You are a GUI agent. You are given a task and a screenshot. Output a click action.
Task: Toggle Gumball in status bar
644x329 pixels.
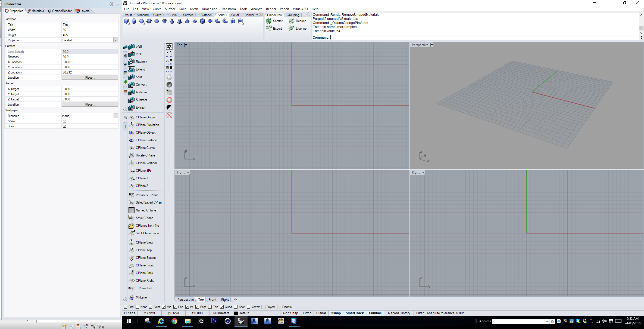[375, 313]
